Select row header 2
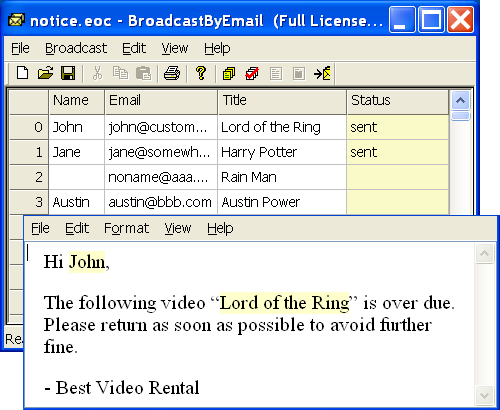500x410 pixels. point(29,177)
